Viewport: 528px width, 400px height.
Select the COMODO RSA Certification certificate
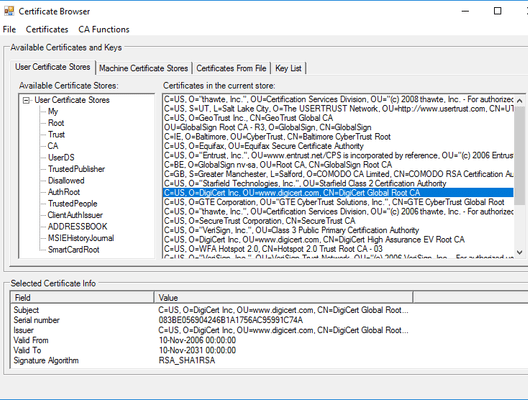point(338,174)
